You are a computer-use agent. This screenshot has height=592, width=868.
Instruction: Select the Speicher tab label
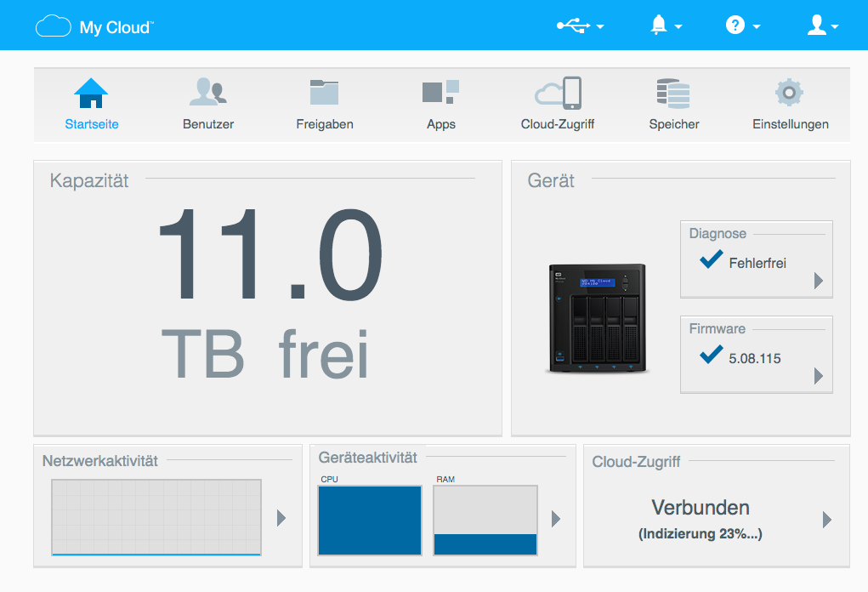click(674, 124)
